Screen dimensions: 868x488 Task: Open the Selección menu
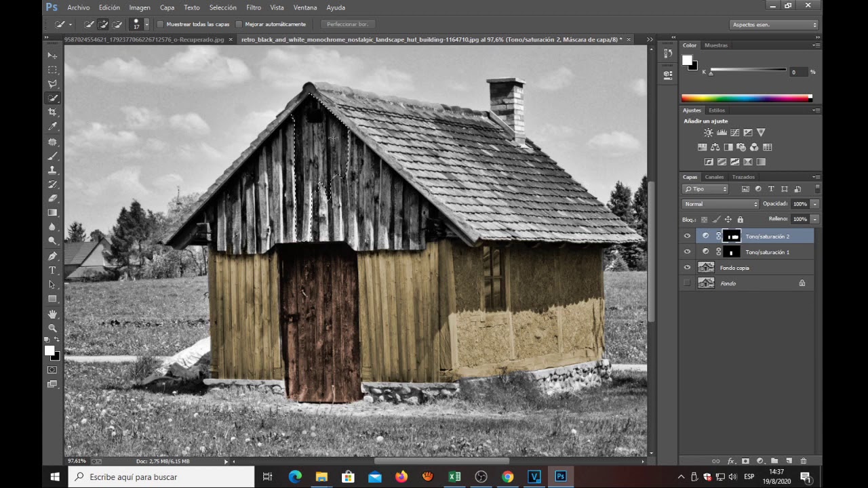223,7
